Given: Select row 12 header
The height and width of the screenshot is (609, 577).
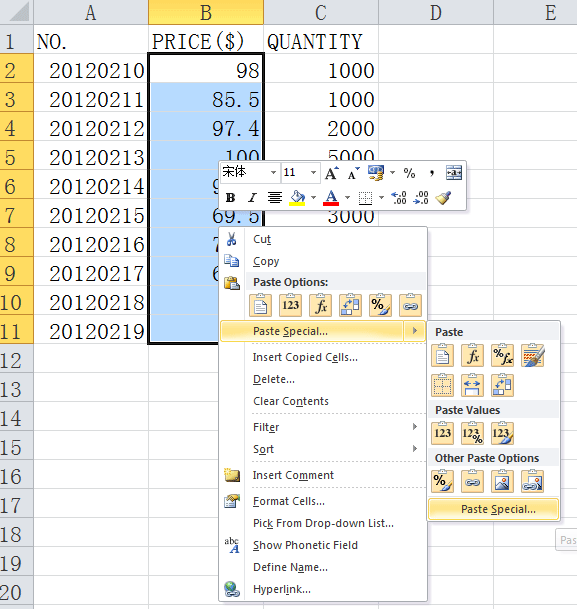Looking at the screenshot, I should point(16,360).
